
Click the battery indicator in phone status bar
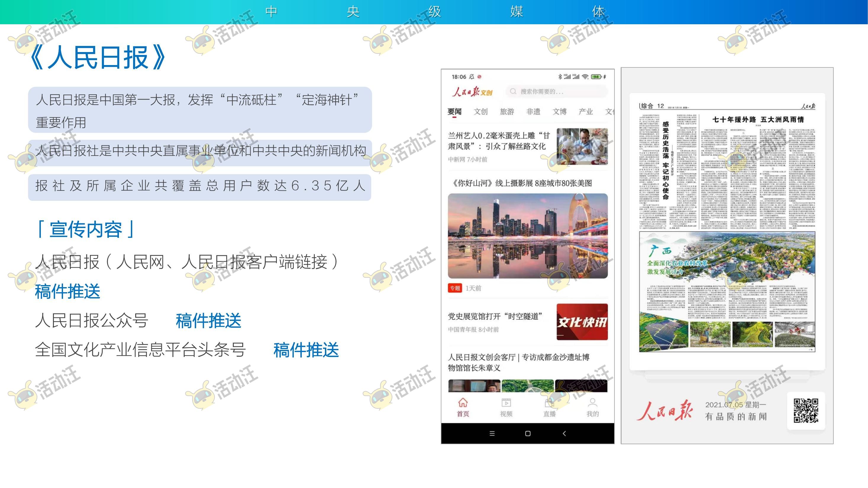pos(596,77)
